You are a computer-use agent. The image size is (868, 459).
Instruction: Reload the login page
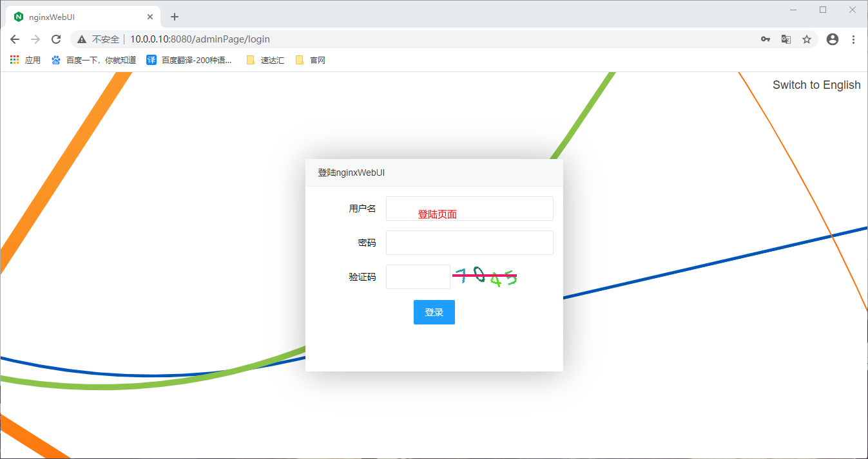tap(55, 39)
